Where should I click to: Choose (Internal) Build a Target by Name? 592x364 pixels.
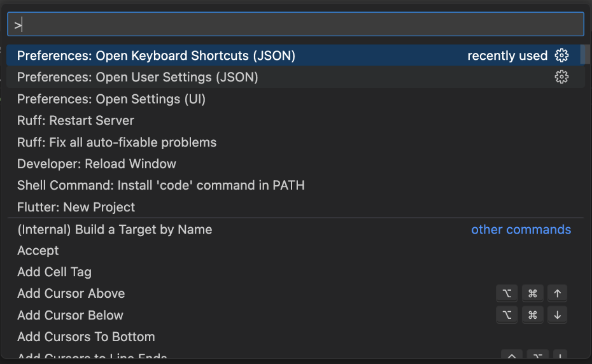115,229
